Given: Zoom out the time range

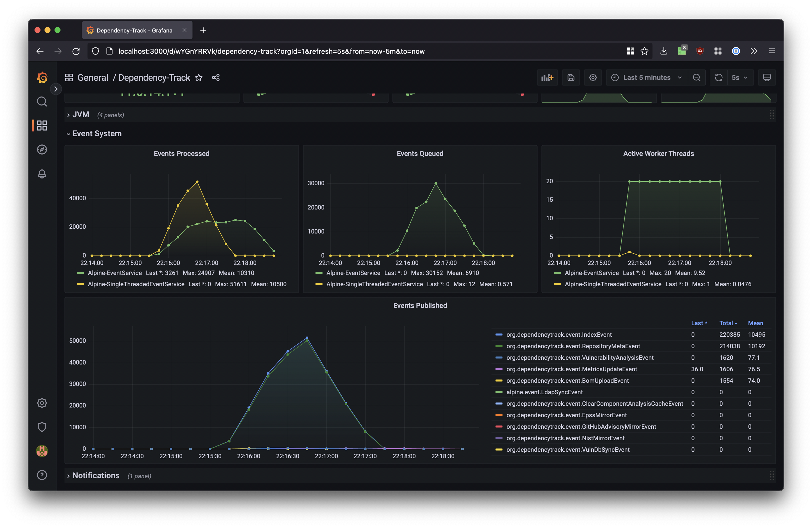Looking at the screenshot, I should click(697, 78).
